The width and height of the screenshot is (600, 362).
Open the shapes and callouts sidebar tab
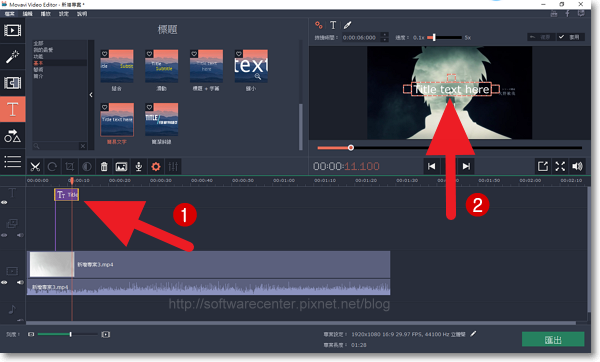click(13, 136)
